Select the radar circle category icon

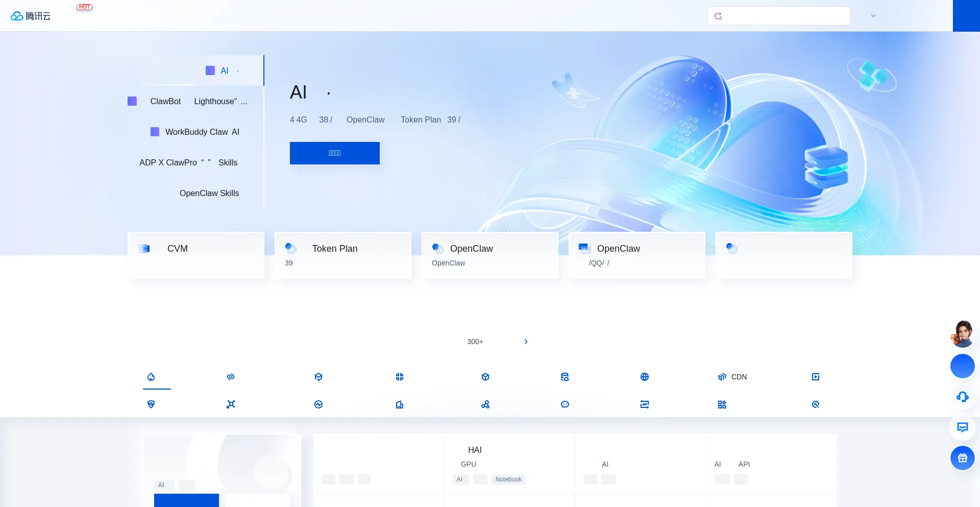coord(816,404)
